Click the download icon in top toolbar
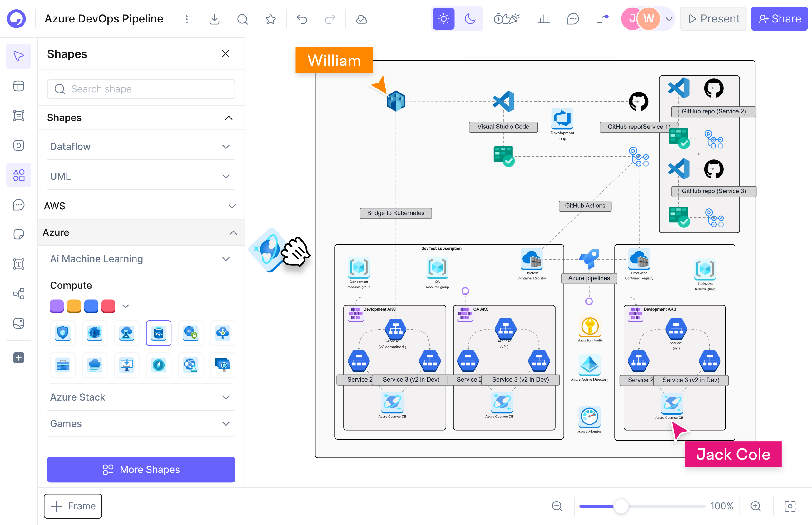The height and width of the screenshot is (525, 812). point(214,19)
